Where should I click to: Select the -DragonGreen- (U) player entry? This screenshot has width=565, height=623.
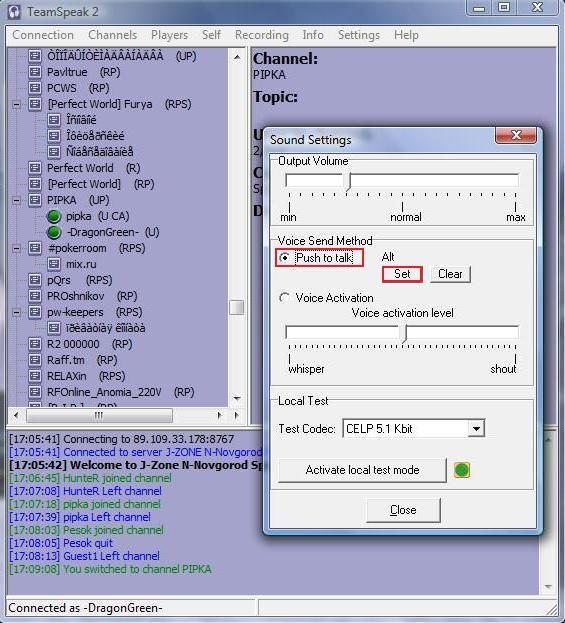click(x=113, y=232)
